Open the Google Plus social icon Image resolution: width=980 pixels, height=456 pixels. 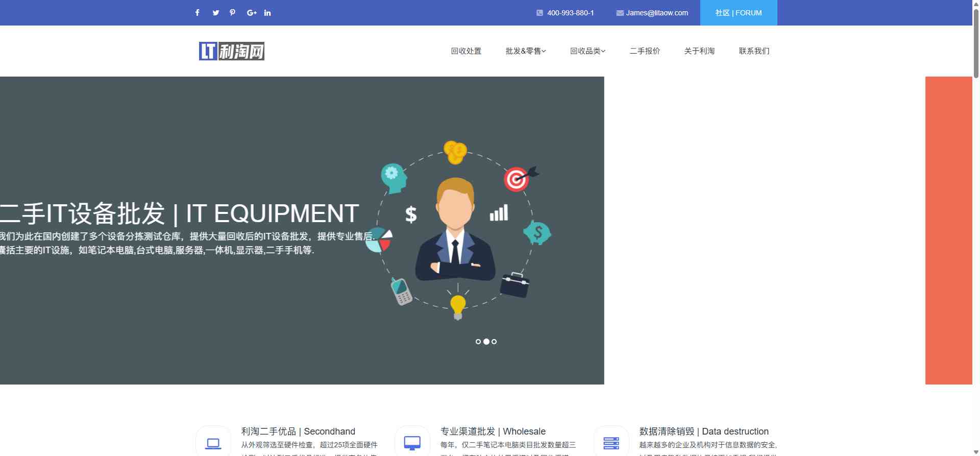point(251,13)
